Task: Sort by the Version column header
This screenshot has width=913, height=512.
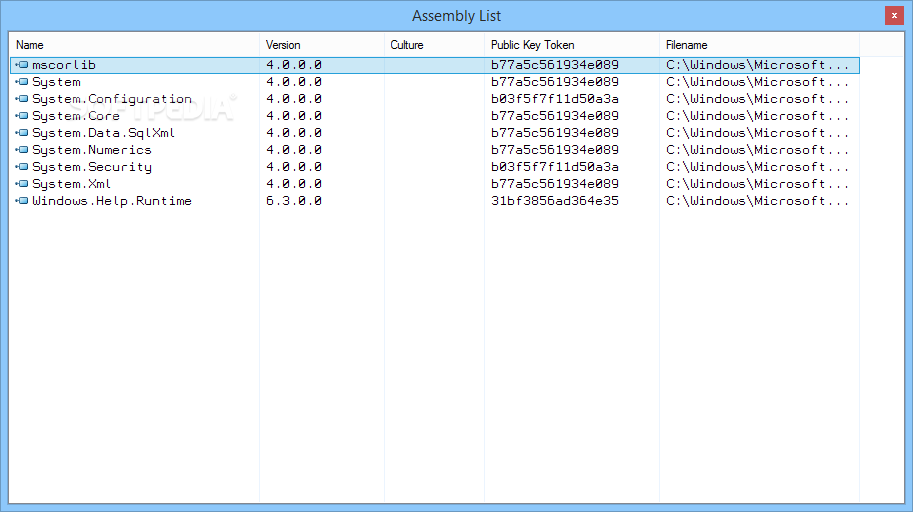Action: 321,45
